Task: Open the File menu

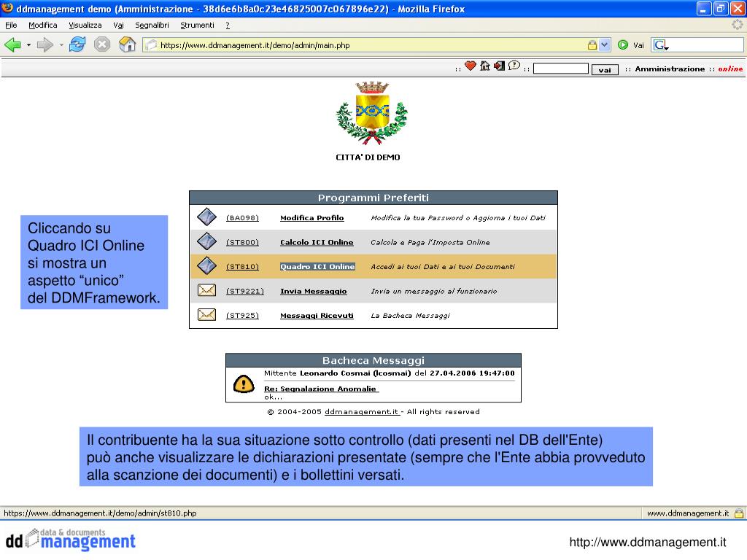Action: coord(11,26)
